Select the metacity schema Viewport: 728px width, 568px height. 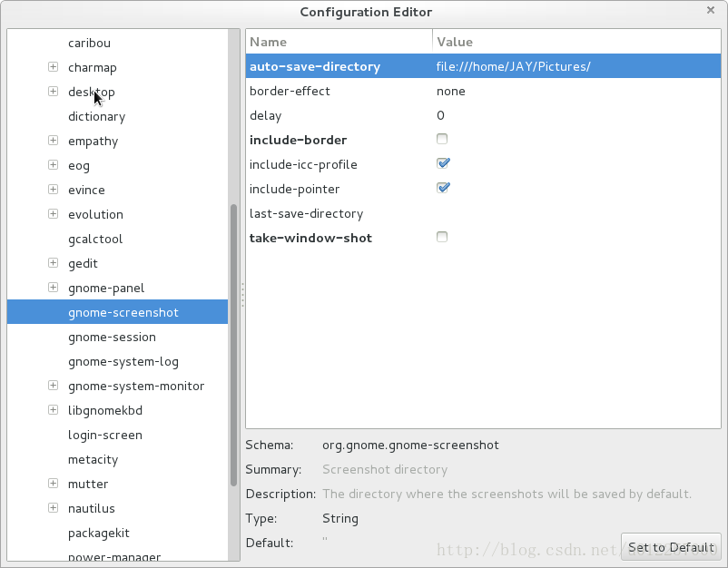pyautogui.click(x=93, y=460)
